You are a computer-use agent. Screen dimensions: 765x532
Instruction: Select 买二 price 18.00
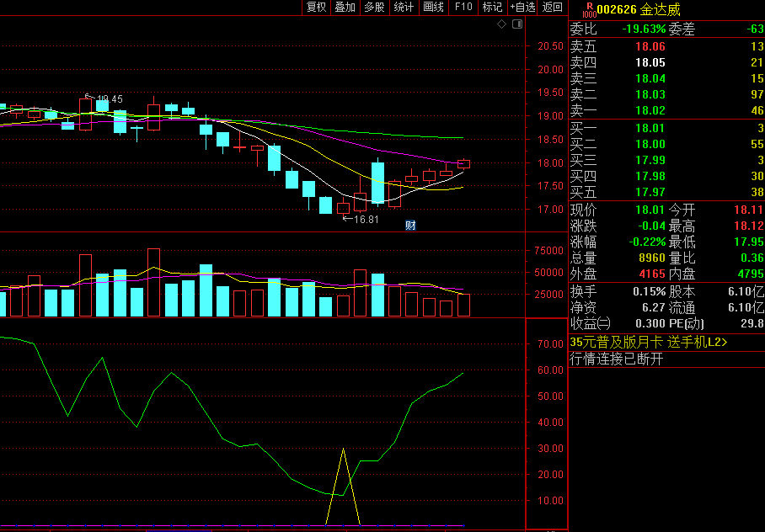[x=650, y=144]
